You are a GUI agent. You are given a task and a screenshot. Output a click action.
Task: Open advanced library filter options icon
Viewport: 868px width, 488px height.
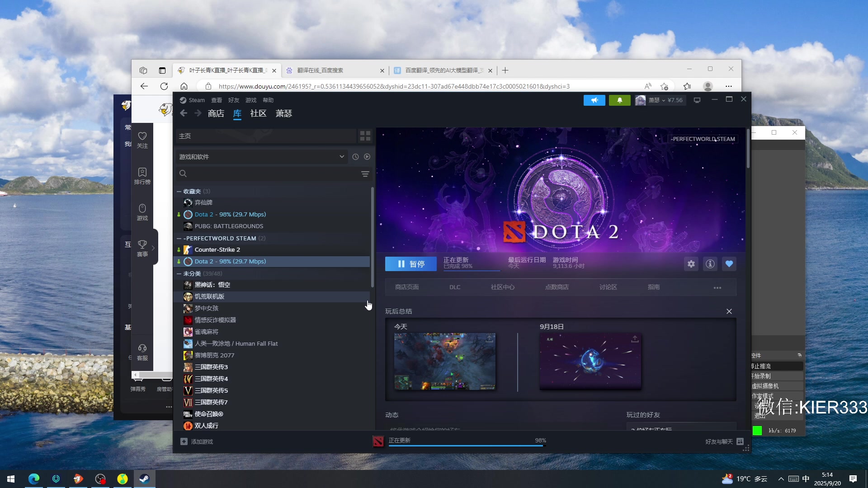pos(365,174)
